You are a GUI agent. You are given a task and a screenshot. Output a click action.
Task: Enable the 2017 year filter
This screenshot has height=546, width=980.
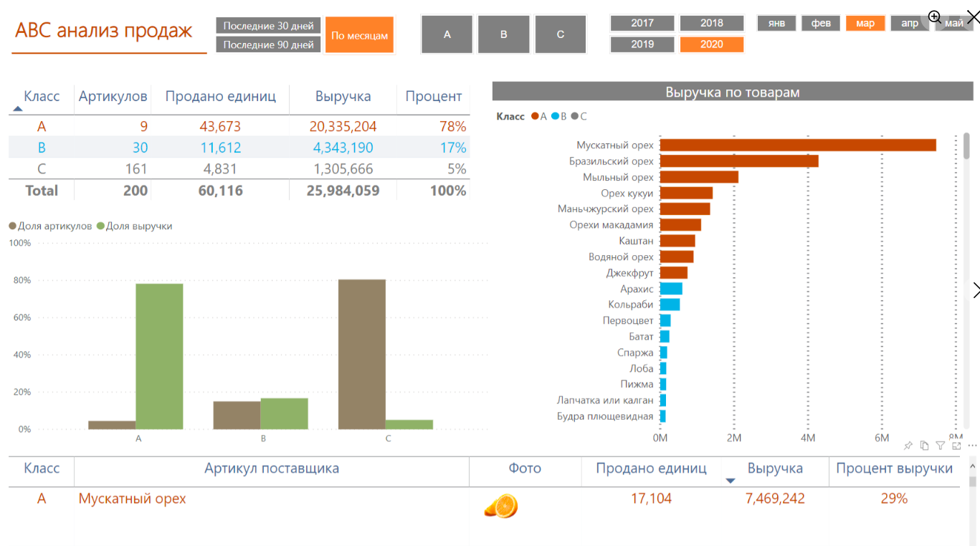coord(642,24)
